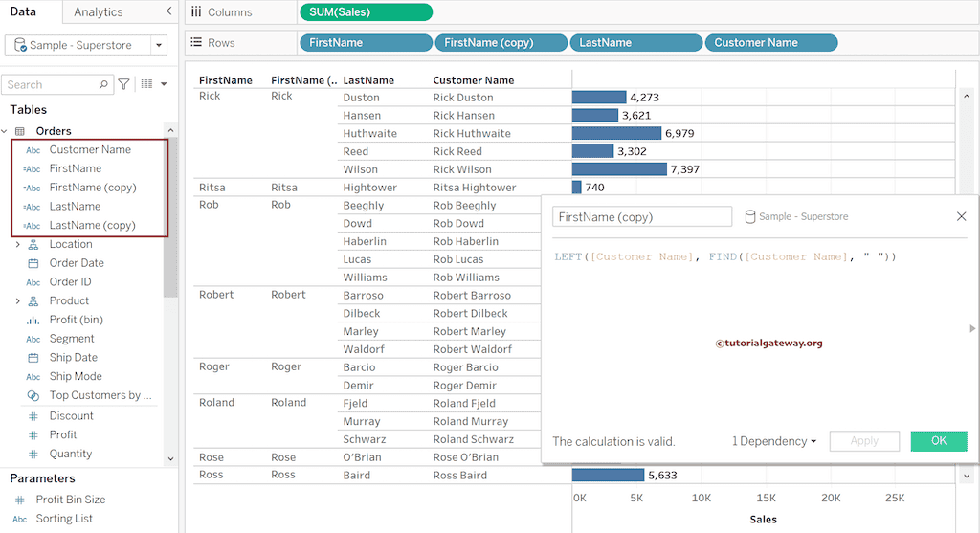Viewport: 980px width, 533px height.
Task: Click the Apply button
Action: [x=864, y=441]
